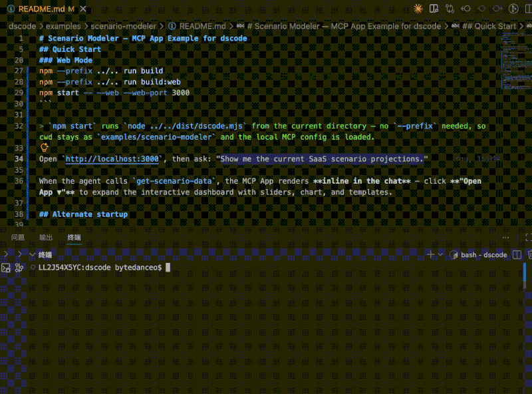Click the info icon on README.md tab
This screenshot has width=532, height=394.
[11, 9]
